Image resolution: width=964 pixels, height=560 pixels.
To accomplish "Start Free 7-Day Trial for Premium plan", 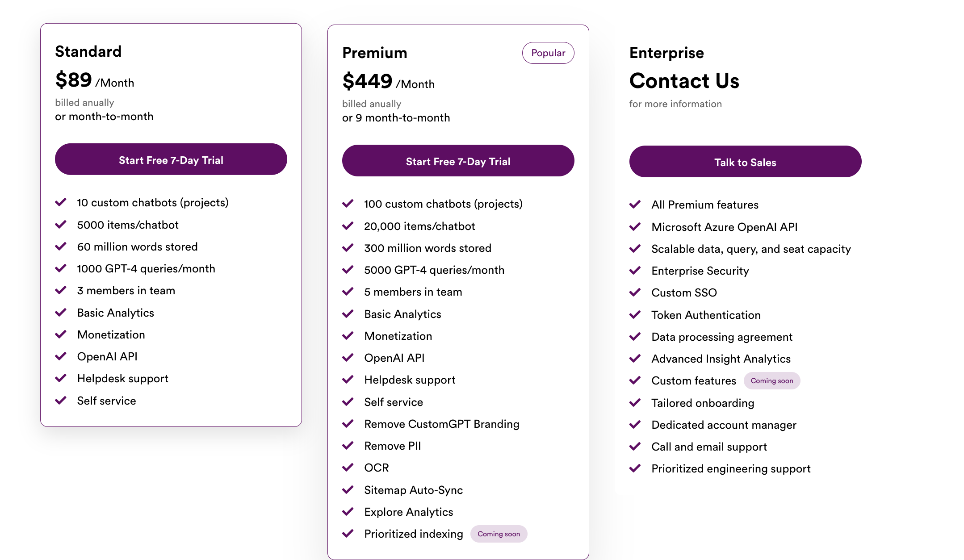I will tap(458, 161).
